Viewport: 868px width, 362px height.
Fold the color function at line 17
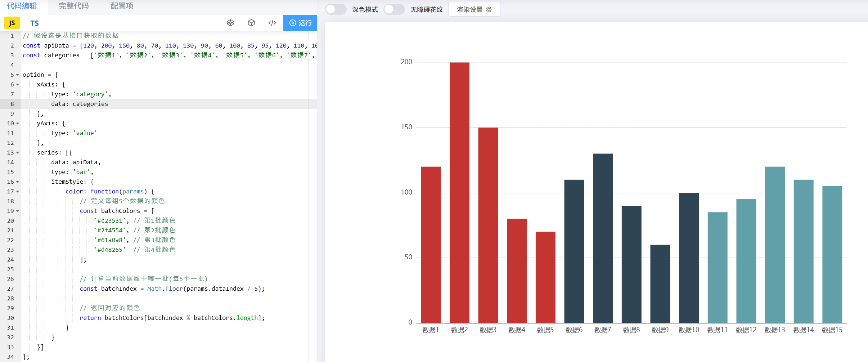18,192
